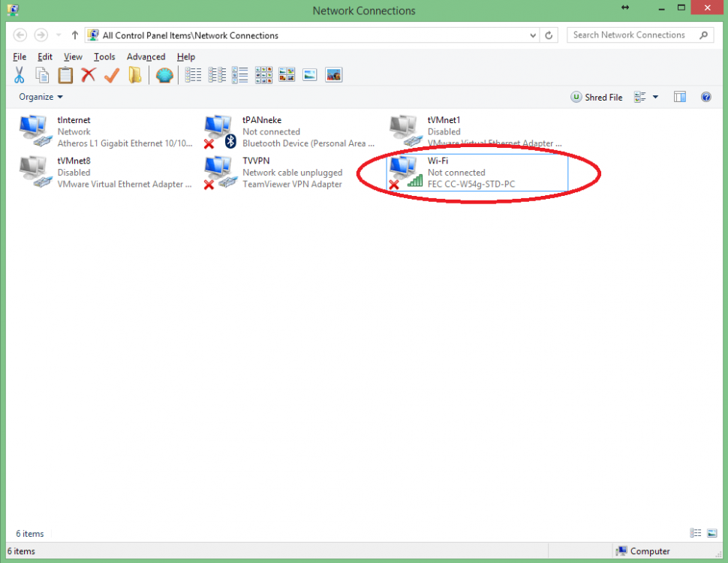The height and width of the screenshot is (563, 728).
Task: Switch to details view in status bar
Action: tap(696, 533)
